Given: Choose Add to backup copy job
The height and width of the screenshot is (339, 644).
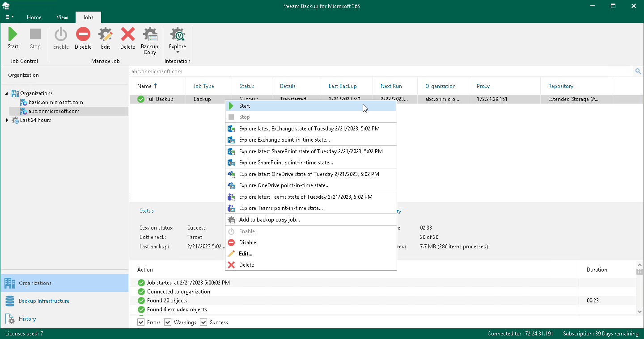Looking at the screenshot, I should click(269, 220).
